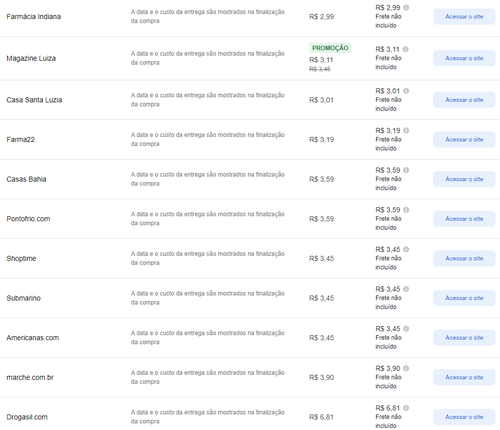Click the delivery details text for Shoptime

coord(208,258)
